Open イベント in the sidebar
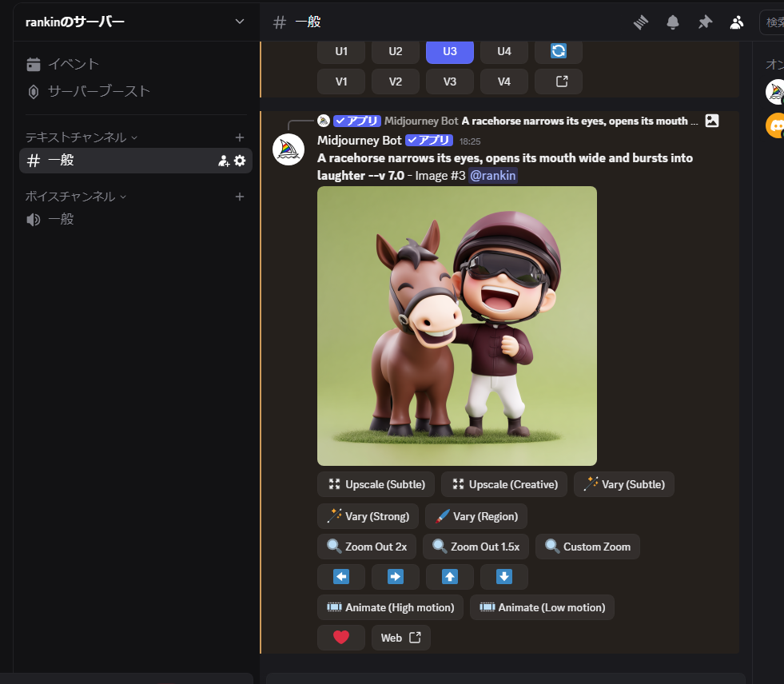This screenshot has width=784, height=684. click(73, 64)
